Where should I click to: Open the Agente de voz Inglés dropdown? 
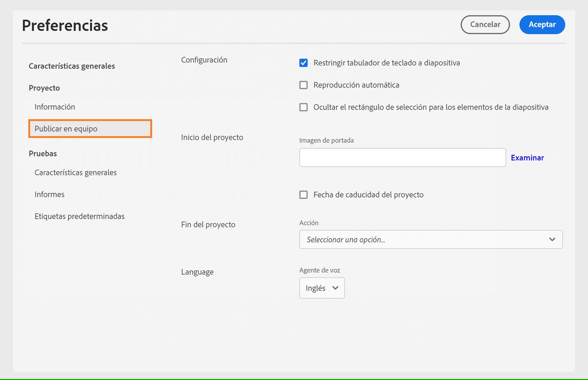pyautogui.click(x=322, y=288)
